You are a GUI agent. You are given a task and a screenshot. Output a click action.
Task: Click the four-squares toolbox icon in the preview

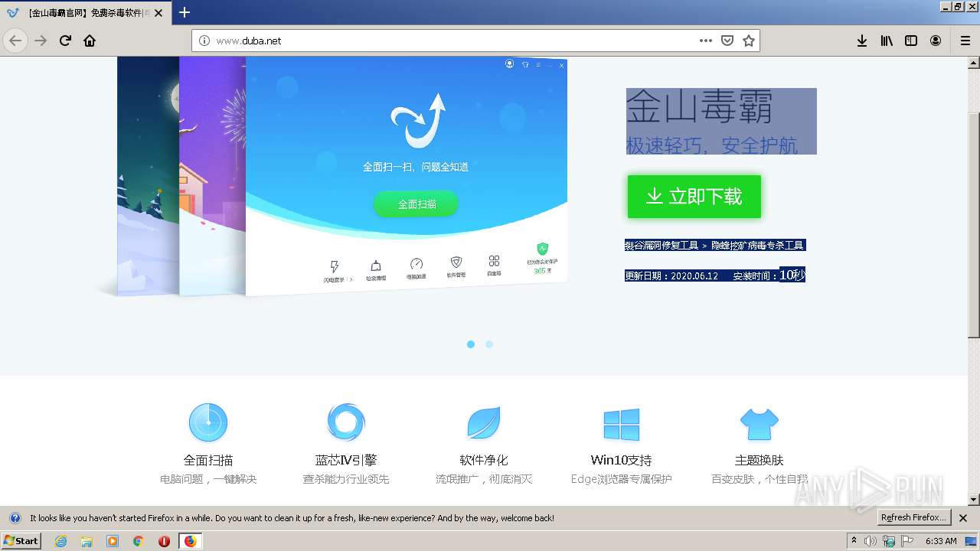[495, 261]
